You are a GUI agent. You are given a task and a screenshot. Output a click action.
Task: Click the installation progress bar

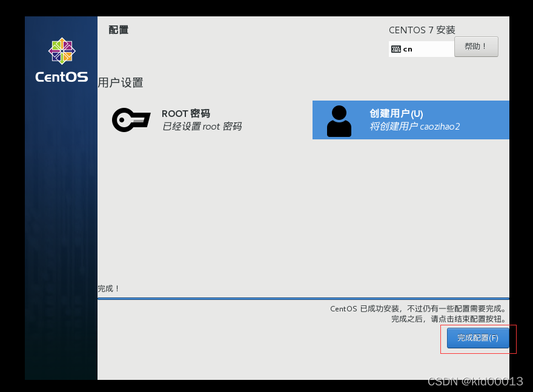(303, 299)
